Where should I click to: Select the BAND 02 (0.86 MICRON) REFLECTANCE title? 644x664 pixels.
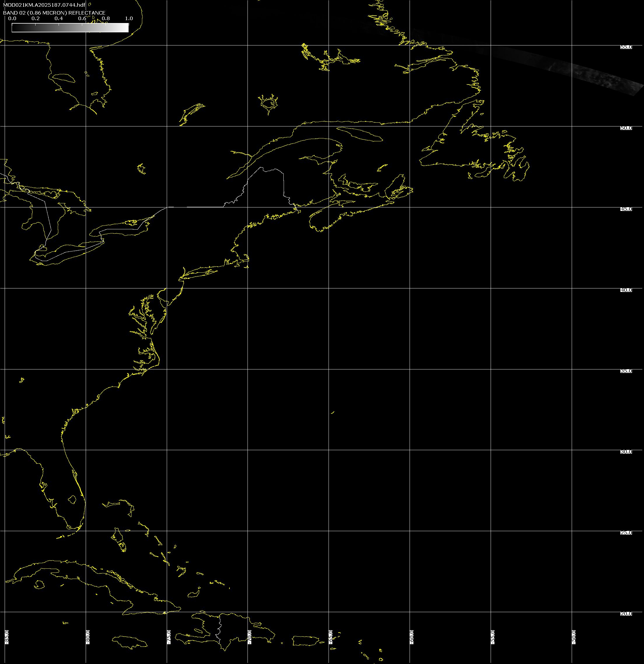coord(54,13)
